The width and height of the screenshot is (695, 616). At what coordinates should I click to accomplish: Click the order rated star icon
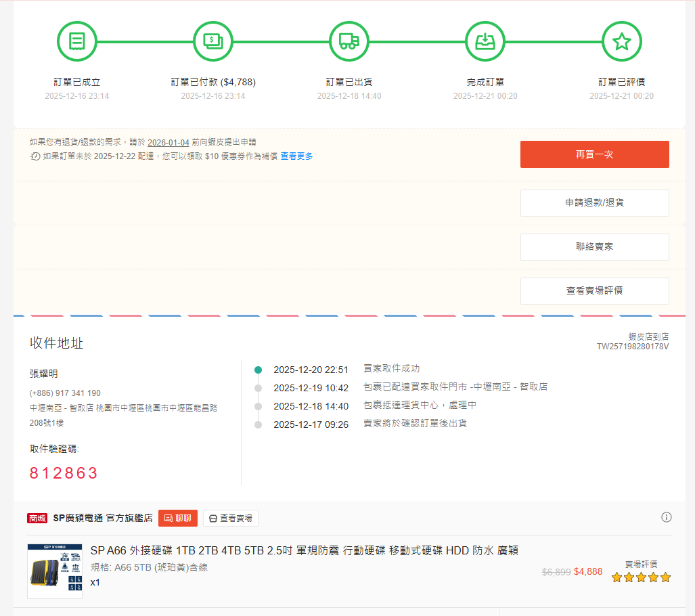click(x=621, y=41)
